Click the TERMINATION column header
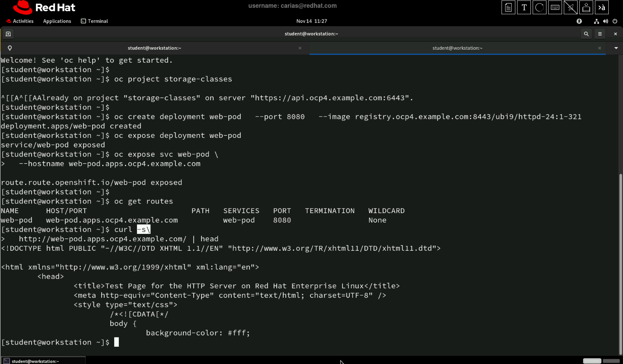Viewport: 623px width, 364px height. pos(330,211)
